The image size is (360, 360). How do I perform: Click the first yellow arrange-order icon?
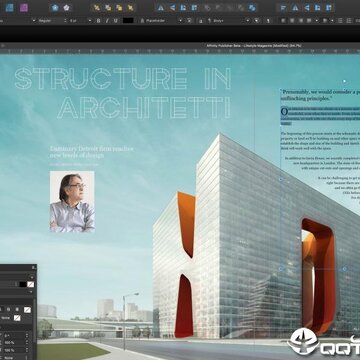(x=97, y=7)
